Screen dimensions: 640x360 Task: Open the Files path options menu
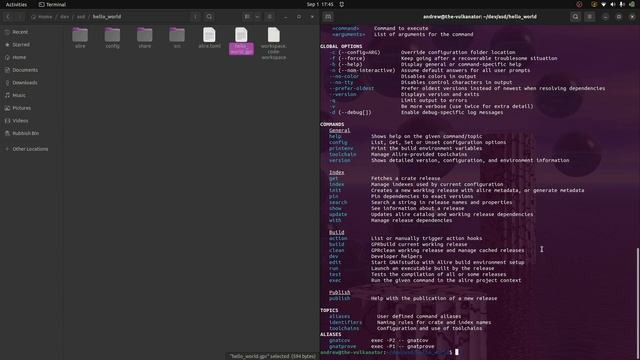(195, 17)
